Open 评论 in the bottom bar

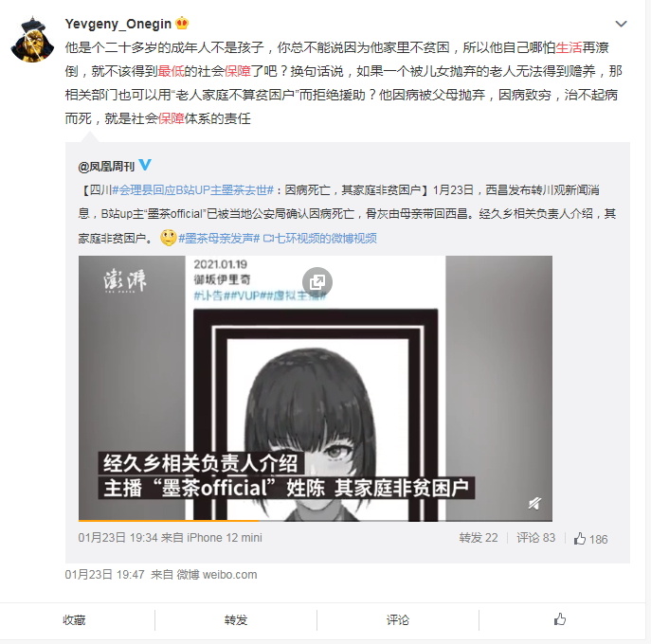(x=398, y=620)
